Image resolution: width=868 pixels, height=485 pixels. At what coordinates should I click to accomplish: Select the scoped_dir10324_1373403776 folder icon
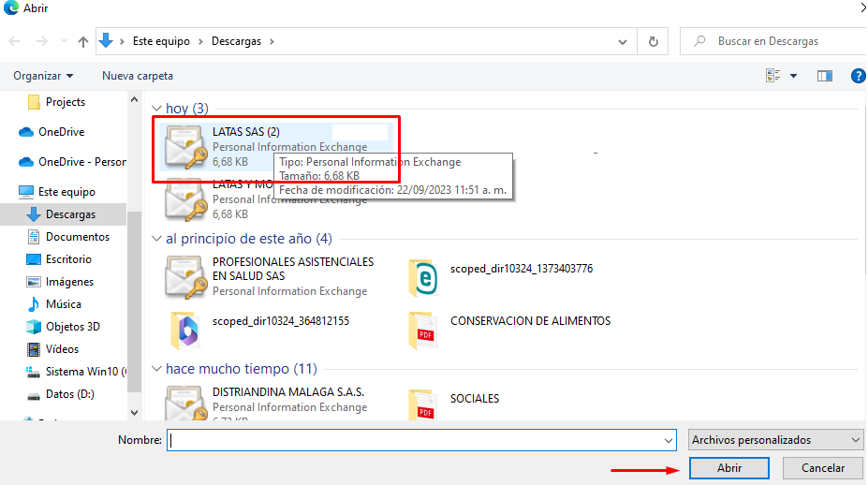pos(424,278)
